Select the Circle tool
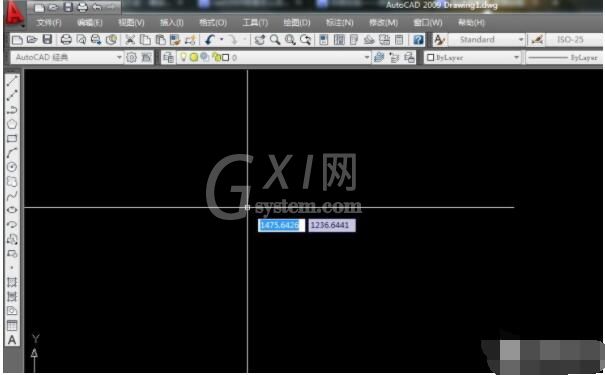The image size is (605, 375). tap(12, 167)
